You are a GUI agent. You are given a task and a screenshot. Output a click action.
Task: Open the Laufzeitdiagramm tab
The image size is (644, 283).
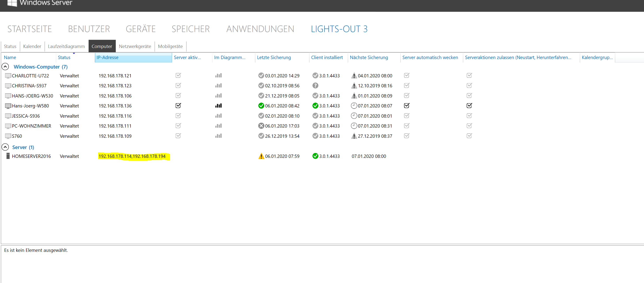click(66, 46)
